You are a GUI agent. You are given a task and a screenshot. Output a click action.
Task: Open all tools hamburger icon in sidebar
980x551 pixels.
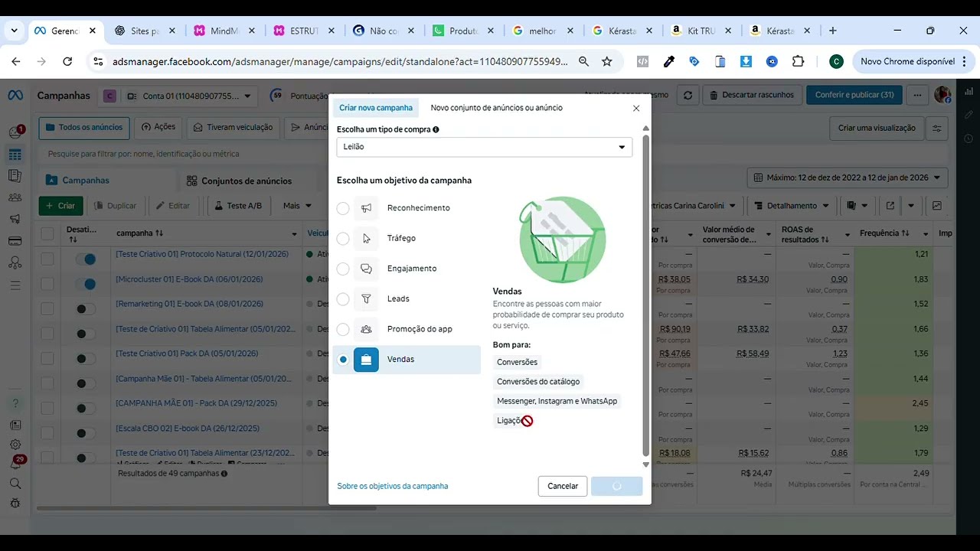15,285
